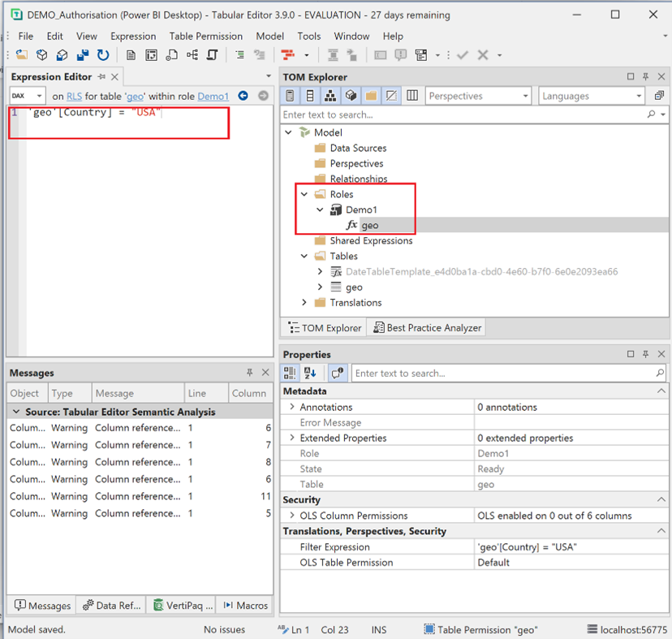
Task: Click the green Format DAX indent icon
Action: pyautogui.click(x=240, y=55)
